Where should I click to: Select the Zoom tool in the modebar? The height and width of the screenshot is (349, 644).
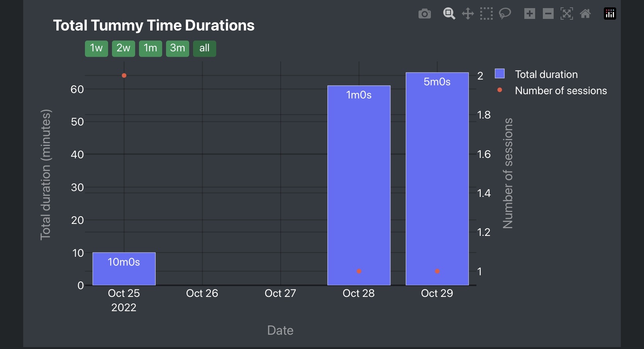449,14
